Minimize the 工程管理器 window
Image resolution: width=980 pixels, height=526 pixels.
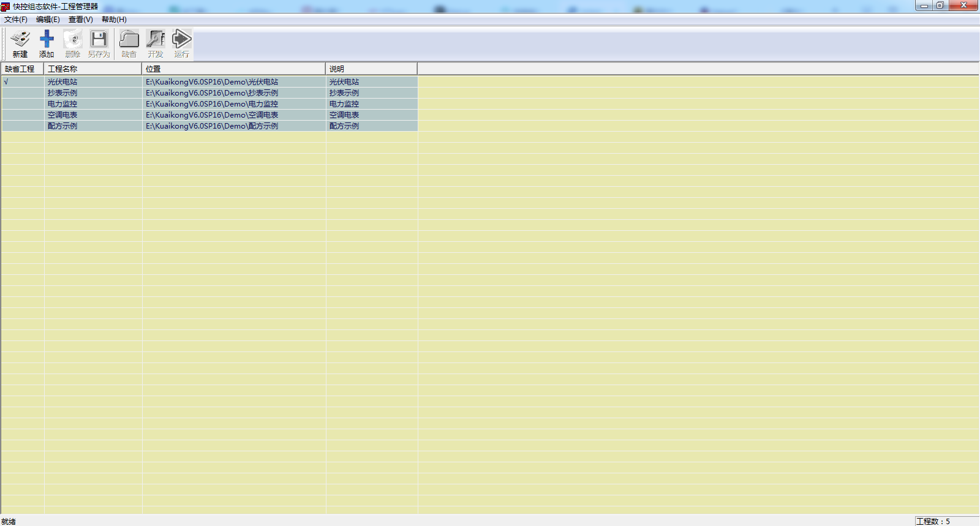click(x=924, y=6)
